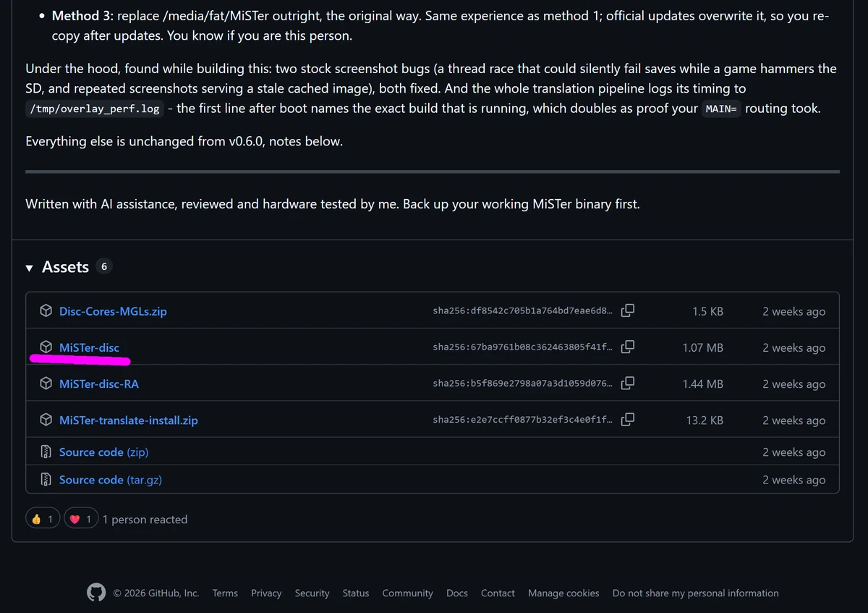Click the package icon beside Disc-Cores-MGLs.zip

tap(46, 311)
